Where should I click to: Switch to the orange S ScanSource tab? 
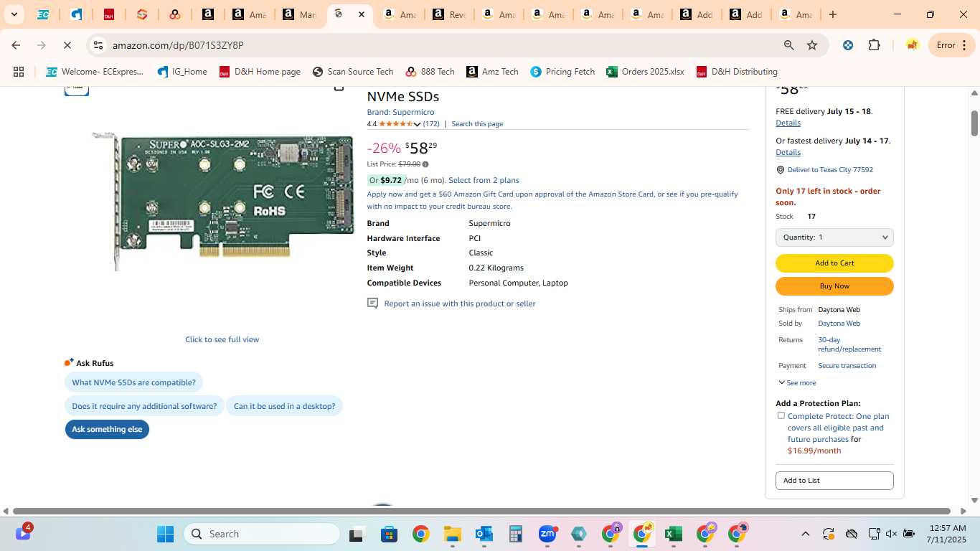click(142, 14)
